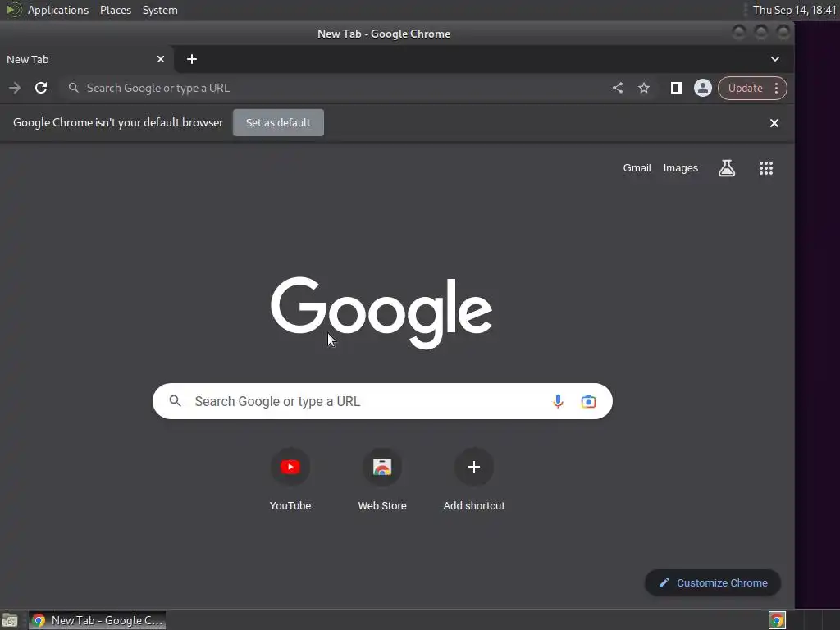Open the tab search dropdown chevron
Screen dimensions: 840x630
(774, 59)
